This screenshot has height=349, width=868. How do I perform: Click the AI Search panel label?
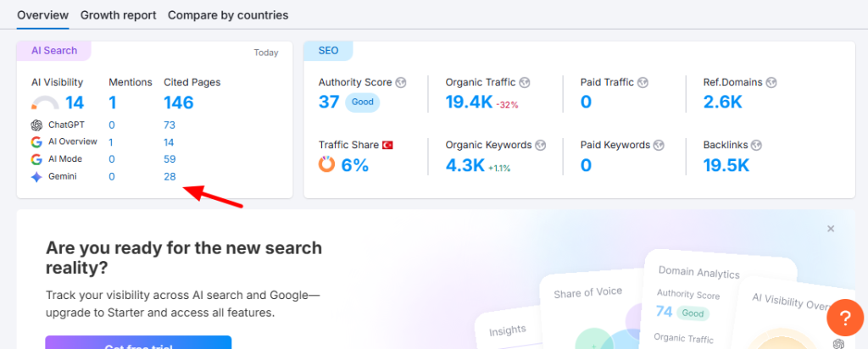pyautogui.click(x=54, y=50)
